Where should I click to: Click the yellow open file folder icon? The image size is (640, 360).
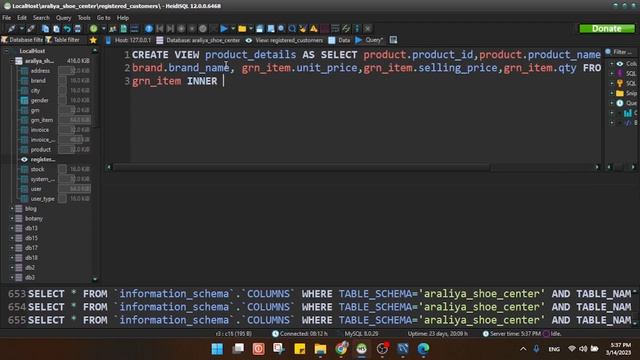click(x=242, y=29)
